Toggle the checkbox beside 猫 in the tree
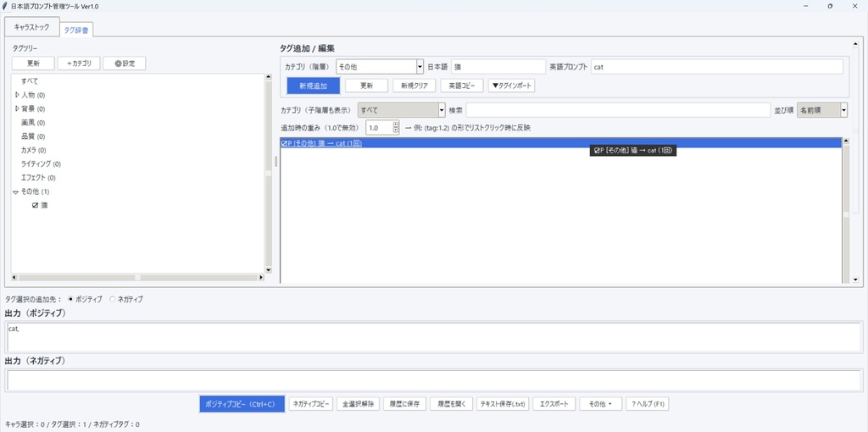This screenshot has width=868, height=432. pos(36,206)
